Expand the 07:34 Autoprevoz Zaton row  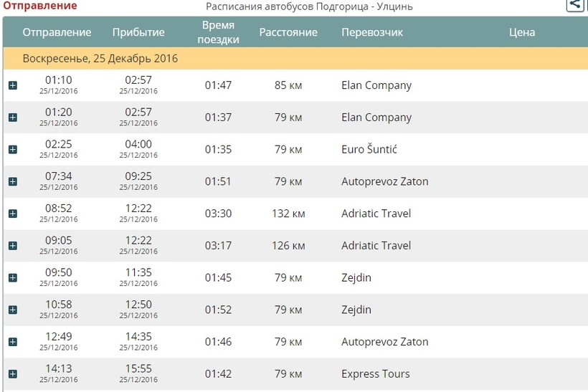pos(12,181)
